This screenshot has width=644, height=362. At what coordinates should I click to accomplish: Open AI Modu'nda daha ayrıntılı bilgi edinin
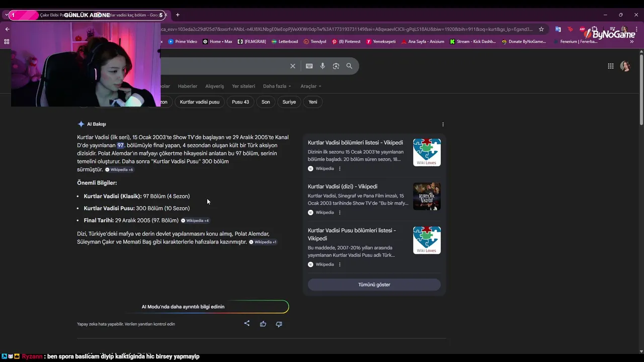click(183, 307)
